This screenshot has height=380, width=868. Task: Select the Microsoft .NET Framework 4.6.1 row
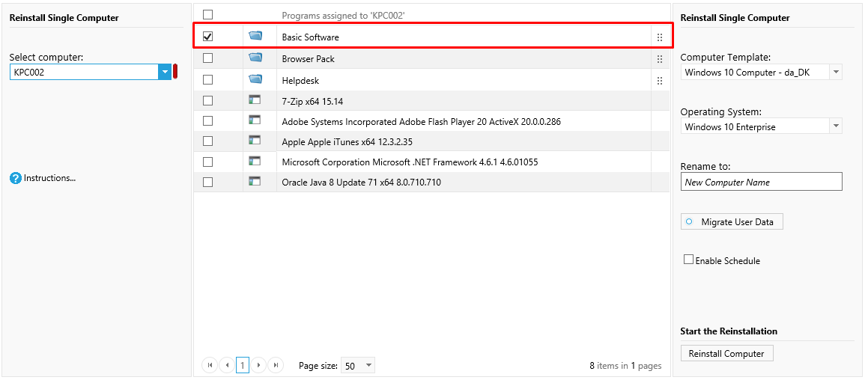410,162
